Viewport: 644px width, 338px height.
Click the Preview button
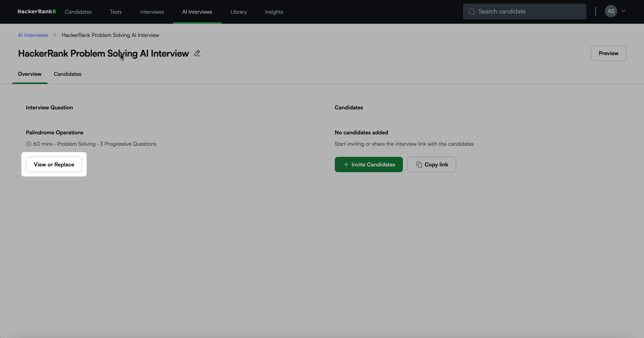point(609,53)
